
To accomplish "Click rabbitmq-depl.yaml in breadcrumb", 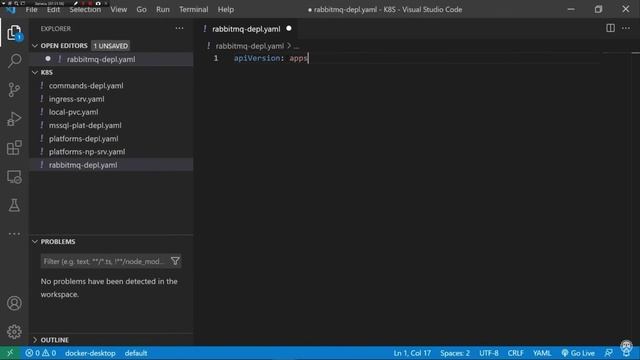I will click(249, 46).
